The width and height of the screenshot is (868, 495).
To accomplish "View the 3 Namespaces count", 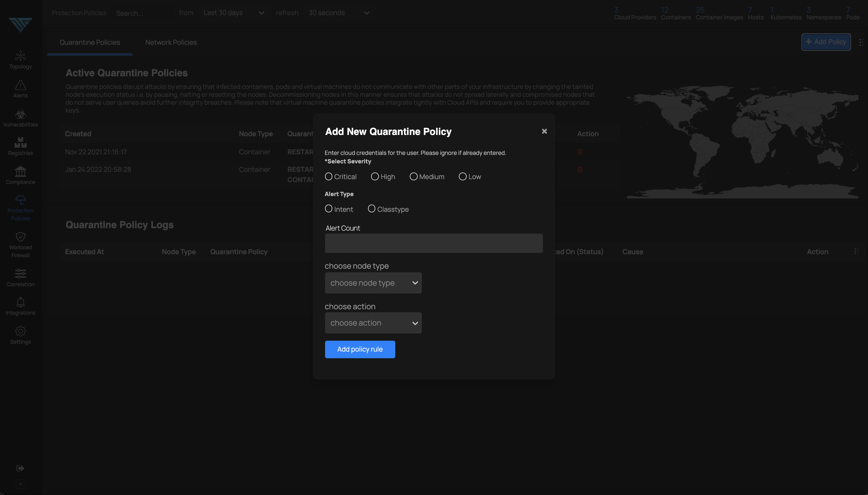I will click(824, 14).
